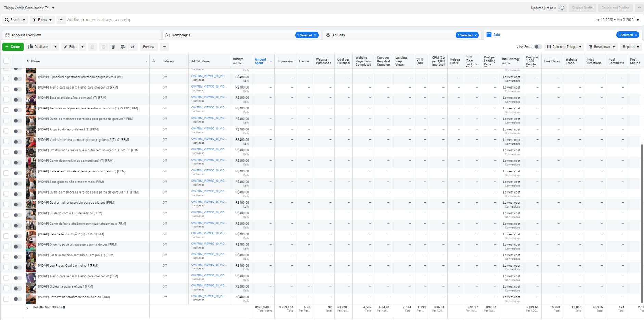Open the Columns: Thiago dropdown

pyautogui.click(x=564, y=47)
